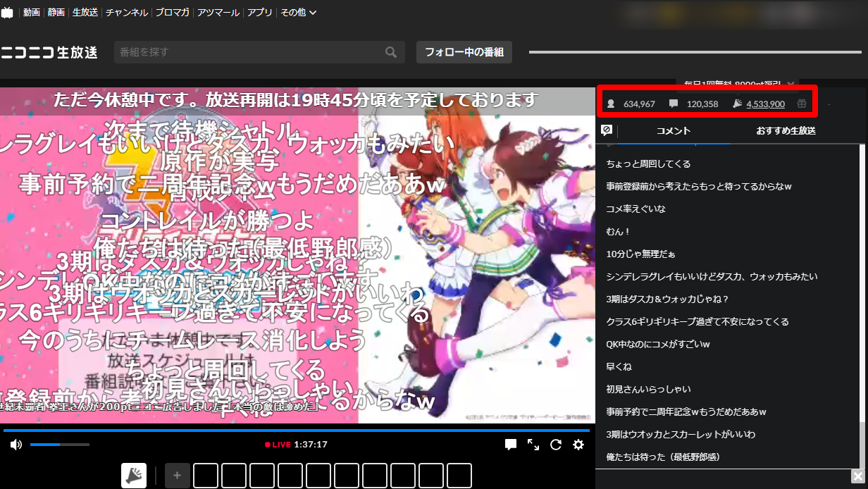This screenshot has height=489, width=868.
Task: Click the ad points party popper icon
Action: coord(737,104)
